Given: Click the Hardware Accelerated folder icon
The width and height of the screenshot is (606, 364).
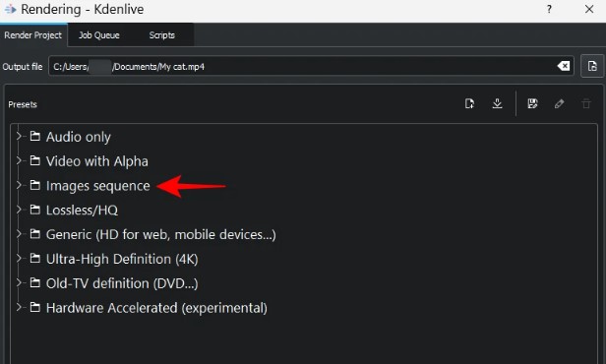Looking at the screenshot, I should click(35, 307).
